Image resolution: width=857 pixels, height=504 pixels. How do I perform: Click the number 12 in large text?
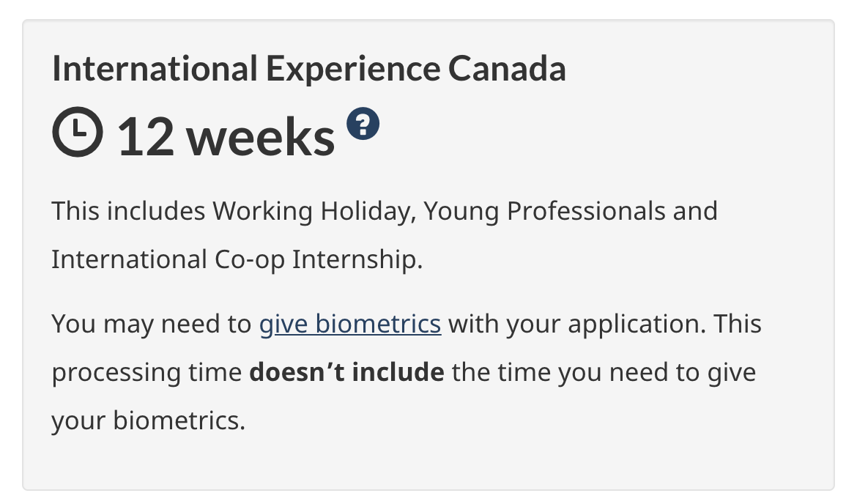pyautogui.click(x=145, y=137)
